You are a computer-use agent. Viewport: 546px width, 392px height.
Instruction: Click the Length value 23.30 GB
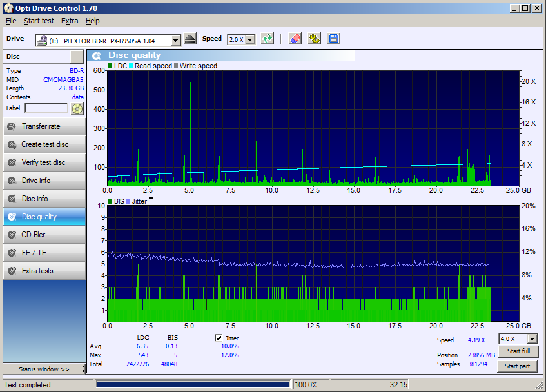pos(71,88)
